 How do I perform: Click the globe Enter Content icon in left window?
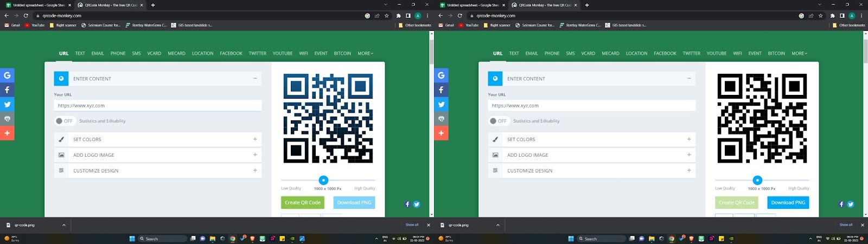61,79
